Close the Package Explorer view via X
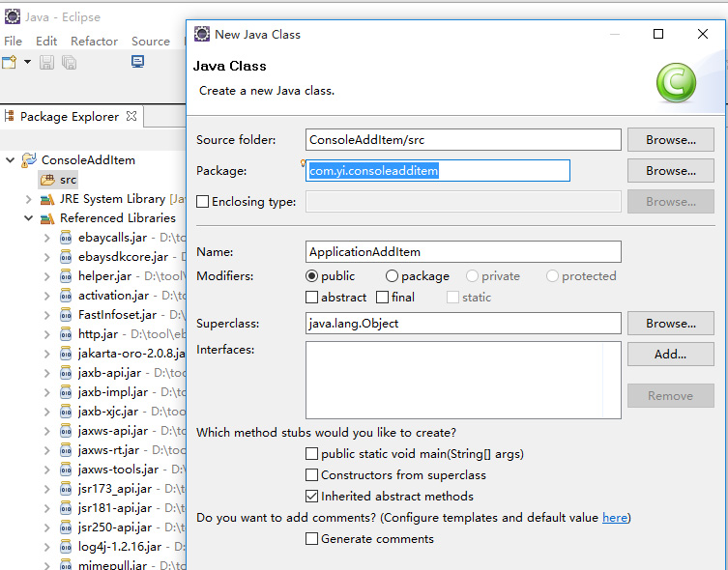The height and width of the screenshot is (570, 728). tap(131, 116)
